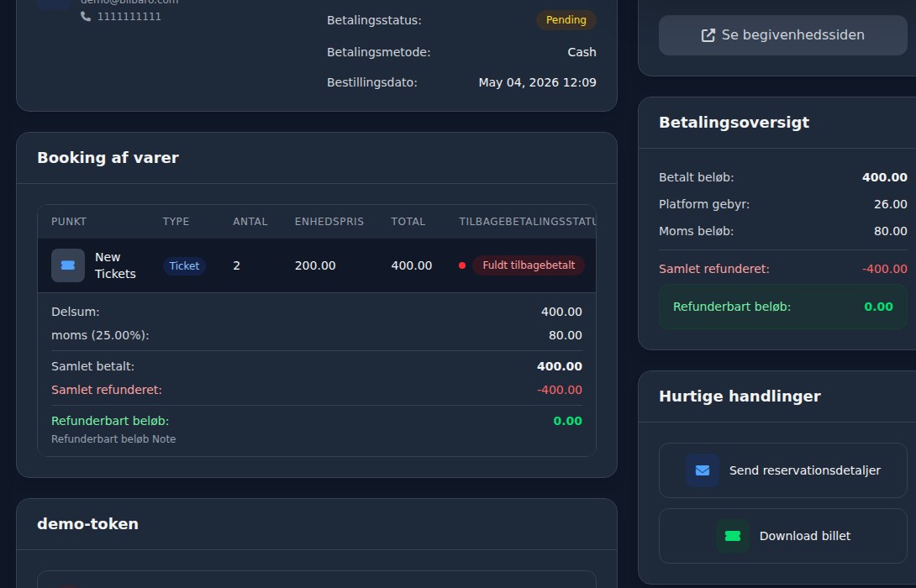Click the ticket icon next to New Tickets

pyautogui.click(x=68, y=265)
